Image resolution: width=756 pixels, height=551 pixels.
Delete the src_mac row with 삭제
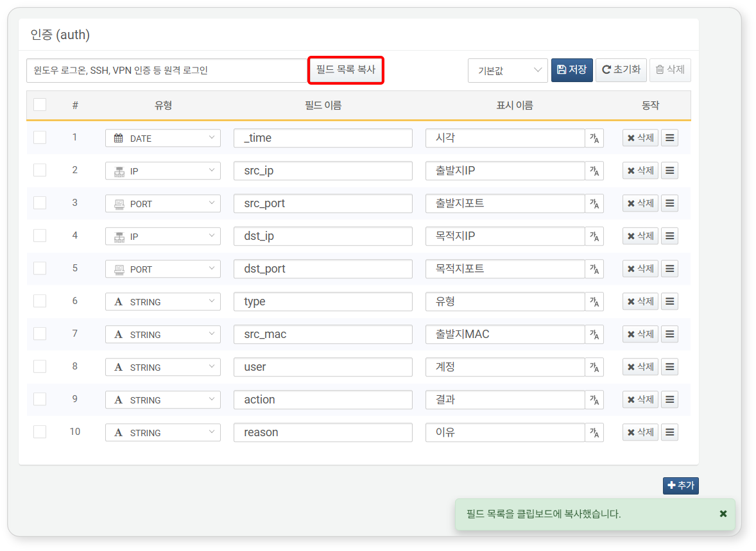[640, 334]
